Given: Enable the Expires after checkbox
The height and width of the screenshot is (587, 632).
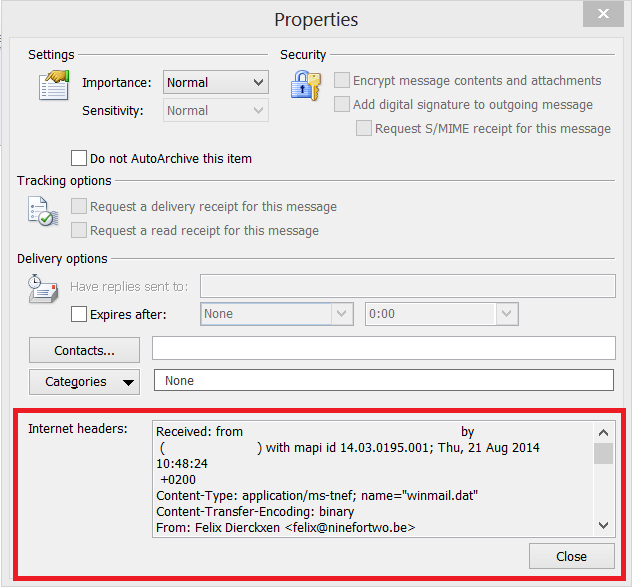Looking at the screenshot, I should (79, 314).
